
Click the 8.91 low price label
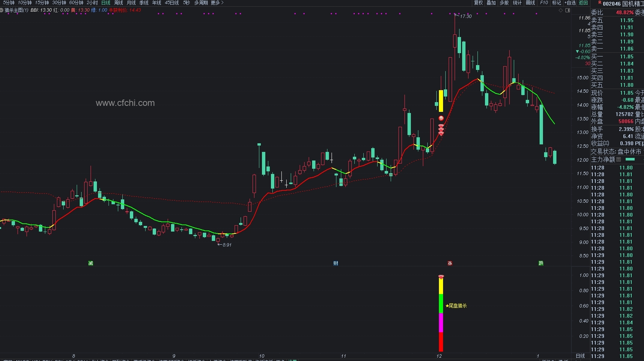click(227, 245)
